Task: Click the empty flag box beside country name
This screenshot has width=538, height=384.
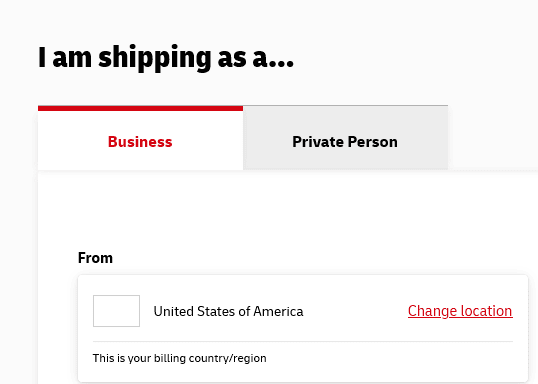Action: click(x=116, y=311)
